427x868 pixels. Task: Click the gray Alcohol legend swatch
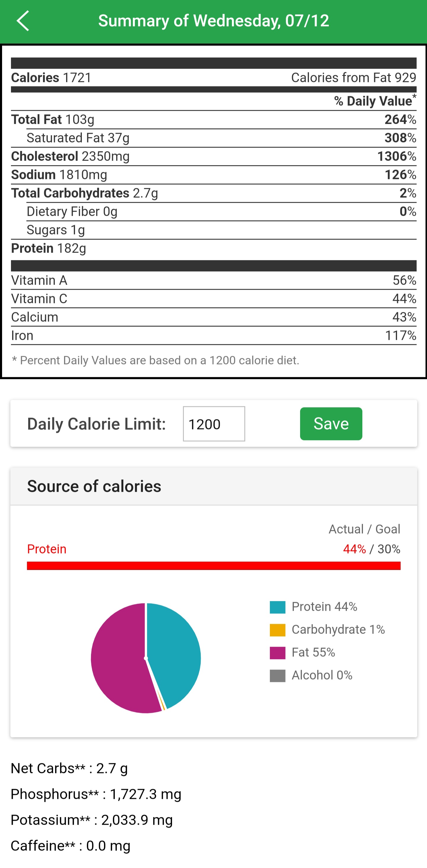tap(278, 676)
